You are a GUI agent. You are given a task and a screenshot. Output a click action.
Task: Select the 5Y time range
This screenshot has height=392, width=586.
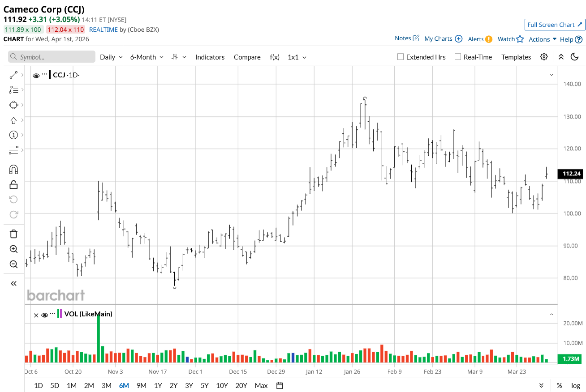tap(205, 385)
